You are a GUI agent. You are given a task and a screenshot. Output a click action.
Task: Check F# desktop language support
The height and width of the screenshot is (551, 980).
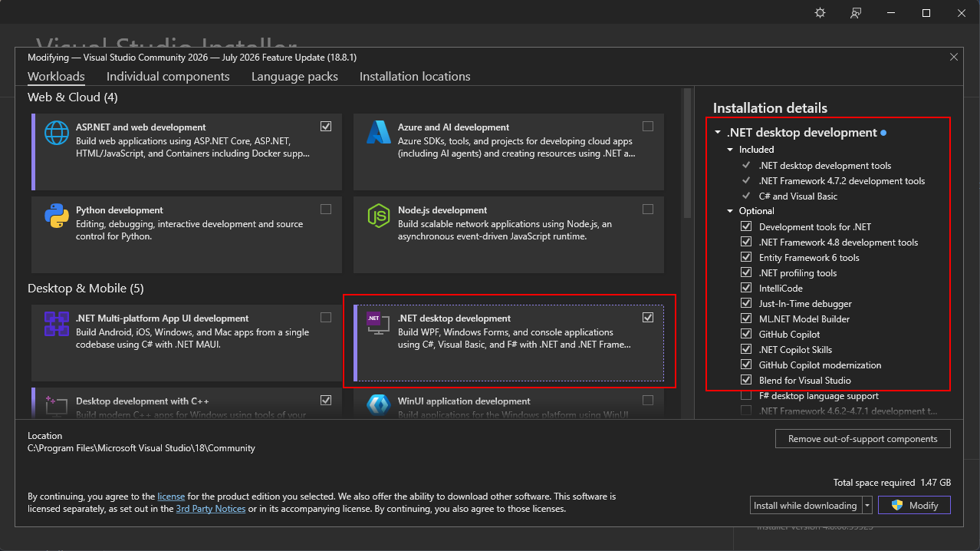click(x=746, y=395)
